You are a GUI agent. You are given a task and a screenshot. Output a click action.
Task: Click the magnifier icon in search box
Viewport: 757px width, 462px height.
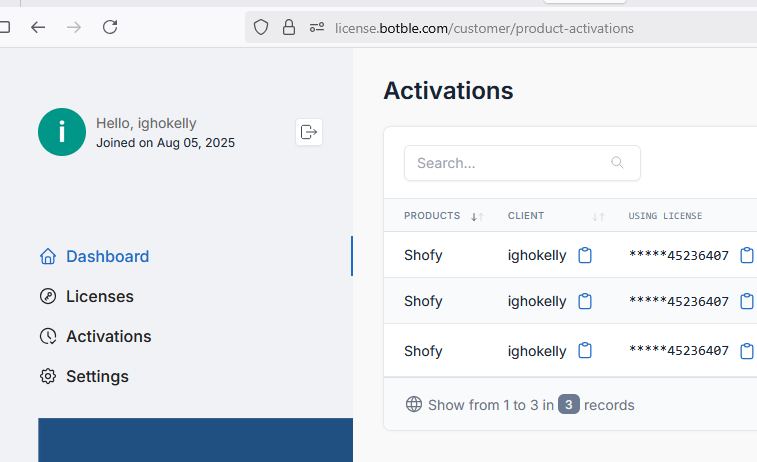pos(617,163)
